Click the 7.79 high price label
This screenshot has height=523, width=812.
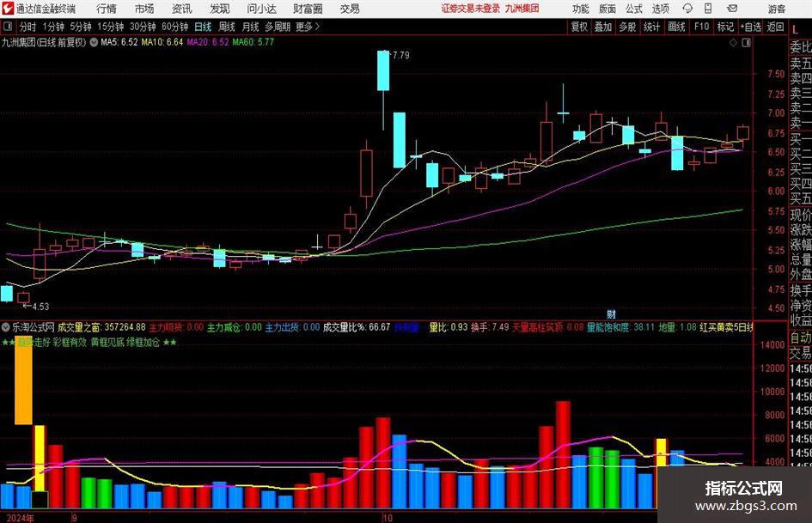(400, 55)
